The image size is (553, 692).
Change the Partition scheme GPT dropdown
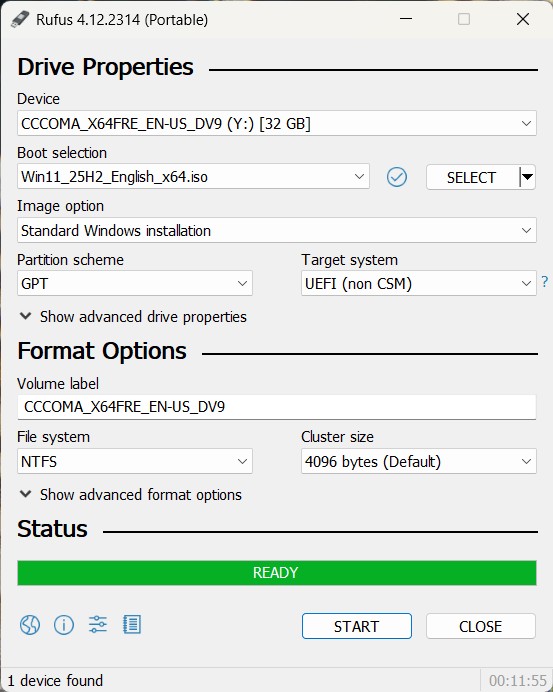point(135,283)
